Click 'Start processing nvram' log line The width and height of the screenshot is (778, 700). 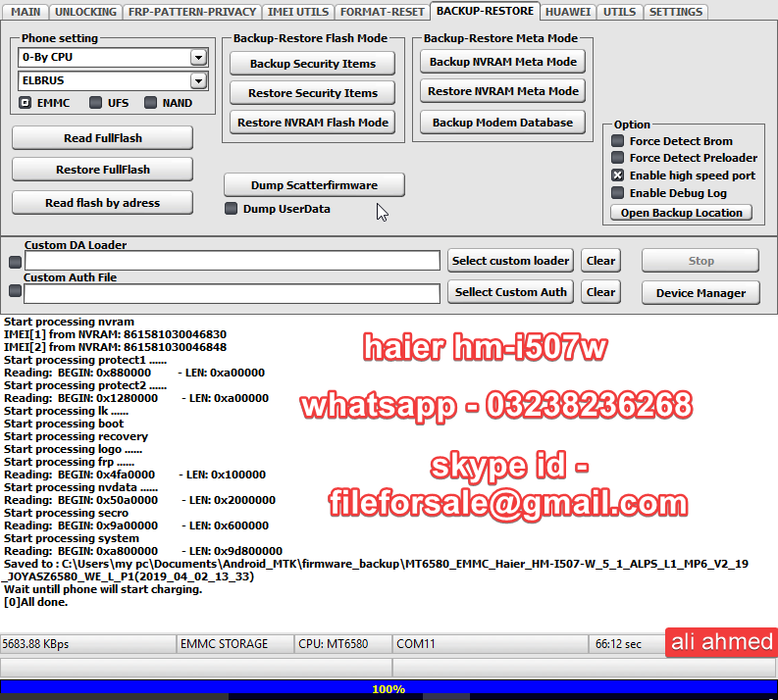(x=69, y=322)
